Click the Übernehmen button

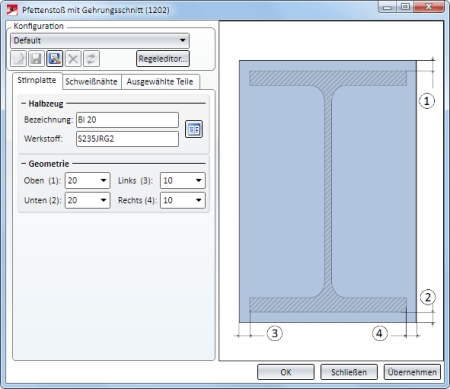[x=412, y=372]
